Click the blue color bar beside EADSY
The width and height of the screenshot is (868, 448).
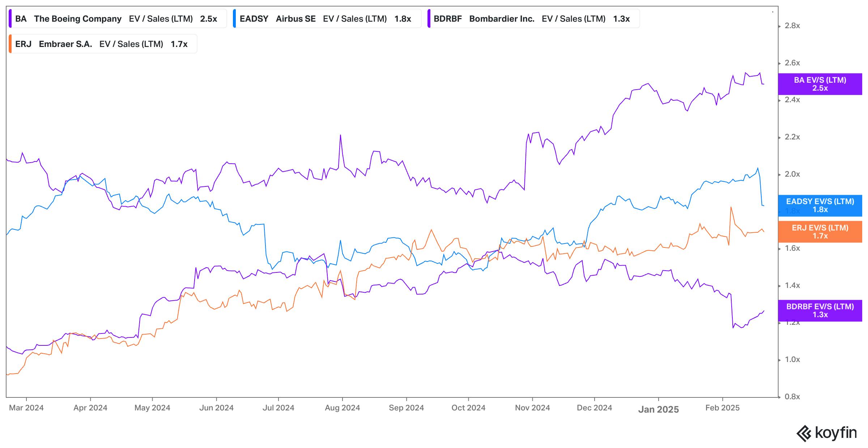tap(235, 19)
